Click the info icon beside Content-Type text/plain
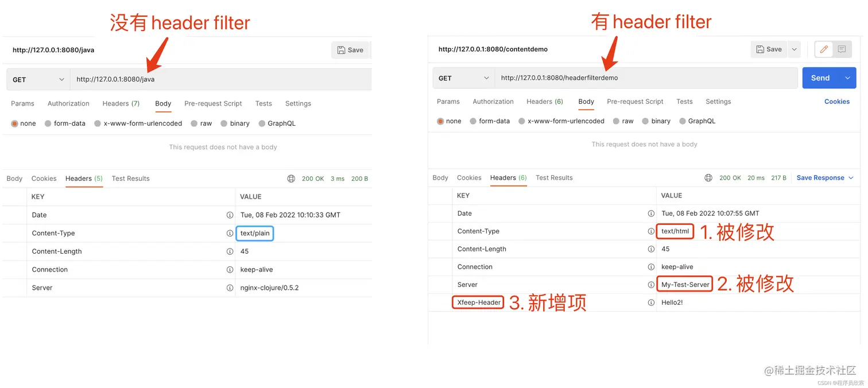Screen dimensions: 868x388 point(230,233)
